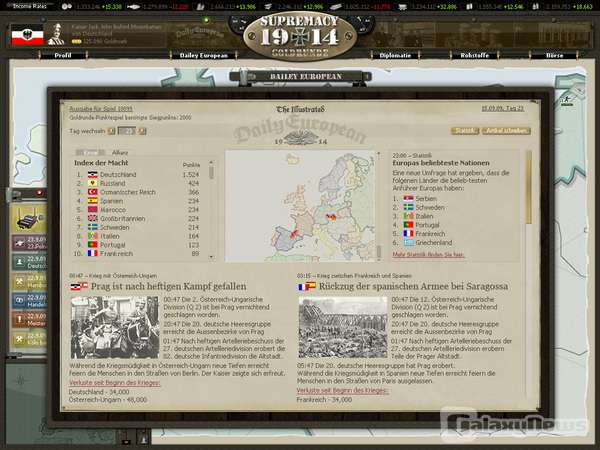Open the Diplomatie menu
The image size is (600, 450).
pyautogui.click(x=395, y=55)
